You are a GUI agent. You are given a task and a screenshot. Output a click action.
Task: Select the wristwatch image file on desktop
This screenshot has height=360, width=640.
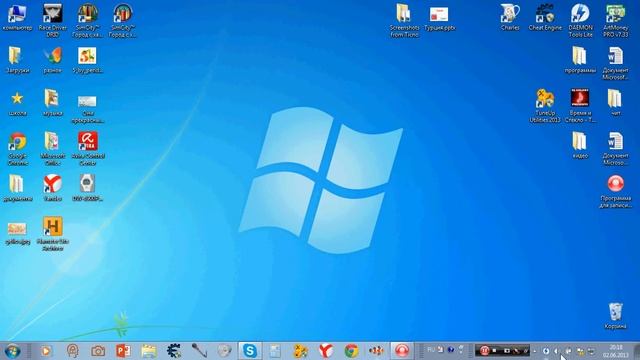(x=87, y=188)
